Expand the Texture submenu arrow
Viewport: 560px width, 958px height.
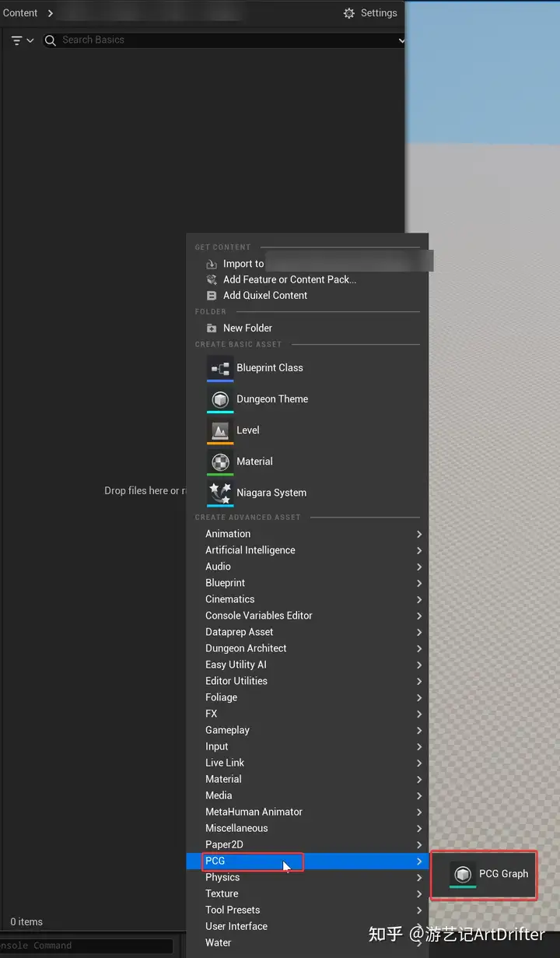pyautogui.click(x=419, y=893)
